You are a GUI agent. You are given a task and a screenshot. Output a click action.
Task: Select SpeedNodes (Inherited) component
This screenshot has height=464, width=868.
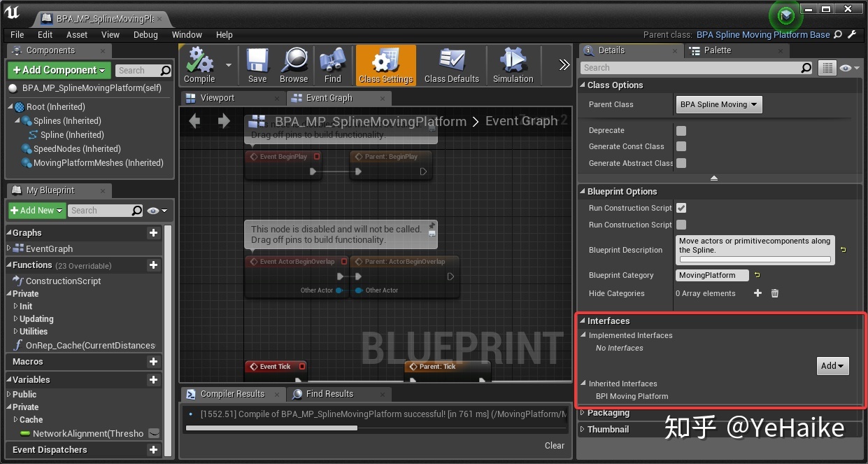point(77,149)
